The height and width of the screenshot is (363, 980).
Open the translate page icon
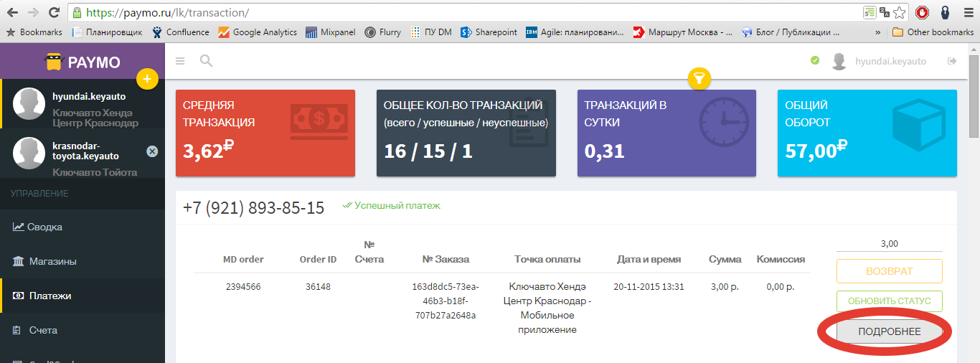pos(884,12)
